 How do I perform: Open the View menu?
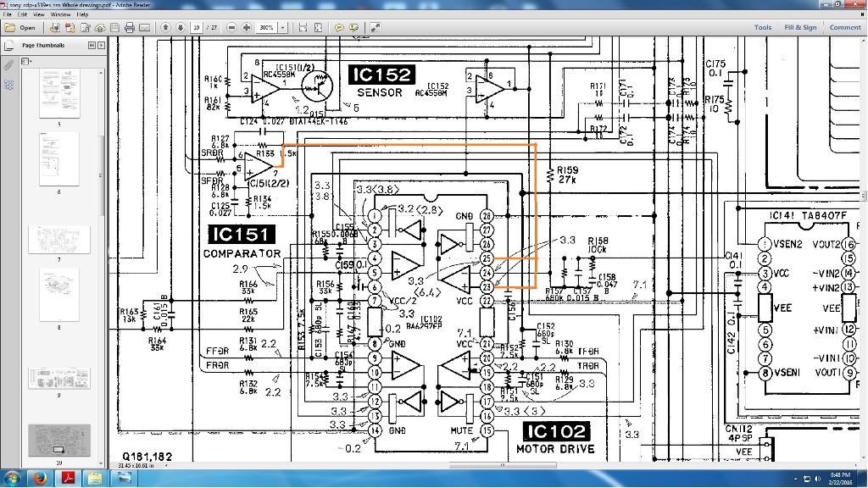click(39, 14)
